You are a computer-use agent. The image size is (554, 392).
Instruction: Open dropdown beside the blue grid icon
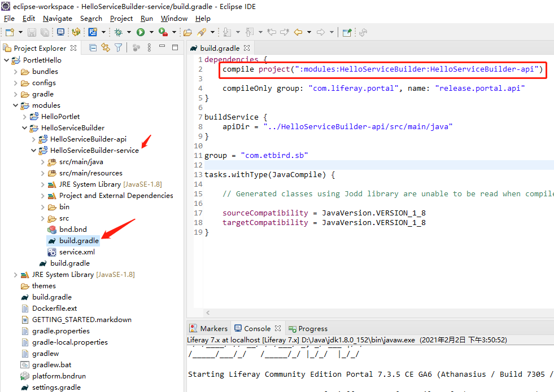103,32
